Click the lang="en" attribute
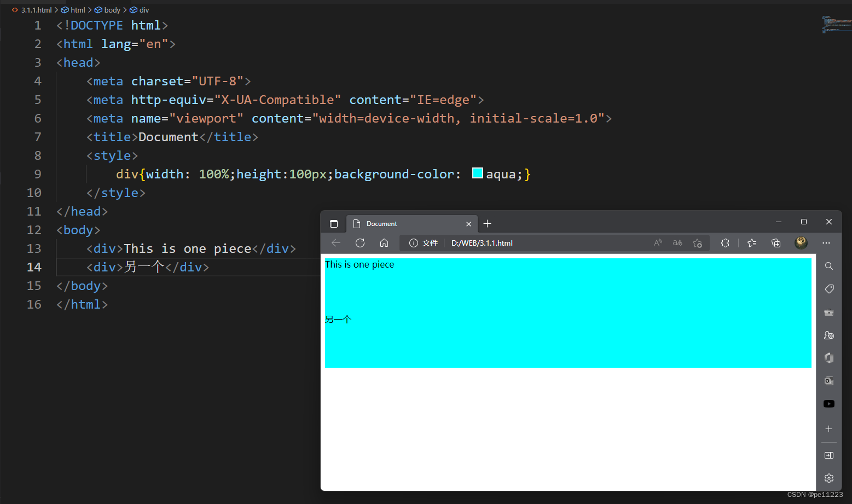Image resolution: width=852 pixels, height=504 pixels. pyautogui.click(x=135, y=44)
